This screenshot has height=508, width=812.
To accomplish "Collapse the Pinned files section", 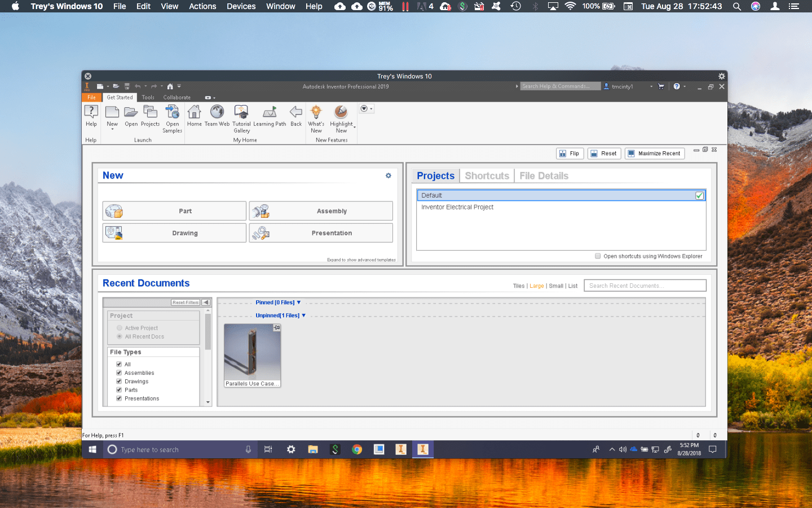I will click(299, 303).
